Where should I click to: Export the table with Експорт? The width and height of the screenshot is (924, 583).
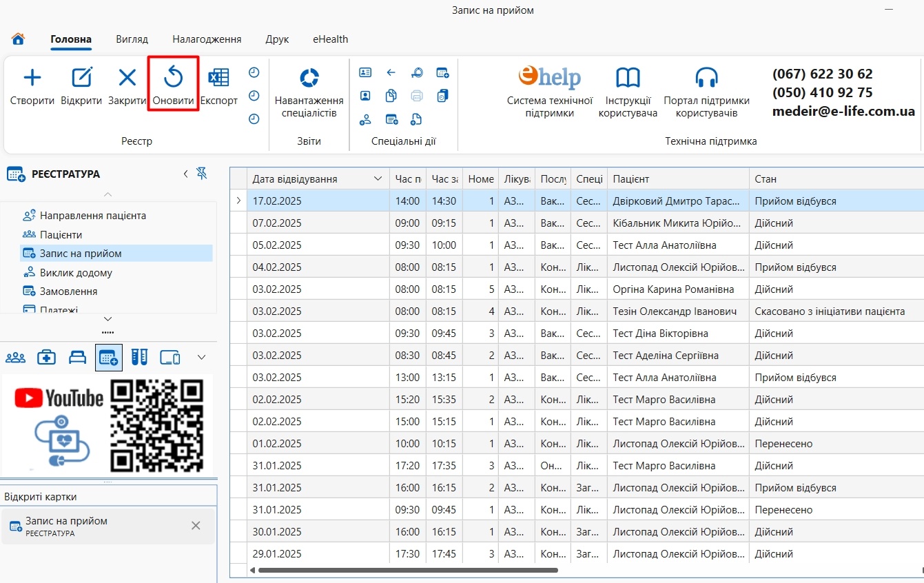click(x=219, y=86)
